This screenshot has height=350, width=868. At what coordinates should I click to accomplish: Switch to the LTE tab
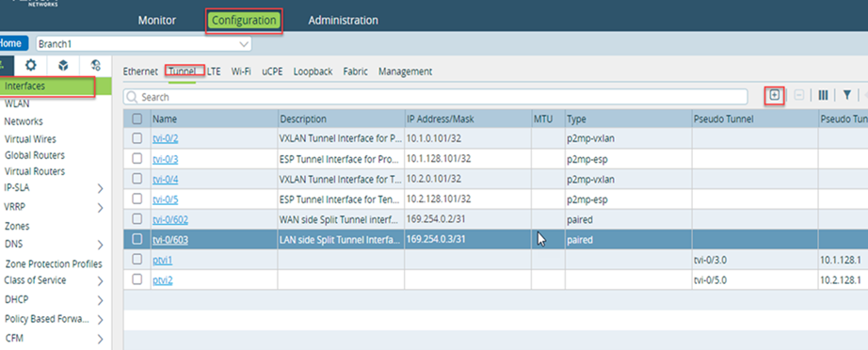tap(214, 72)
